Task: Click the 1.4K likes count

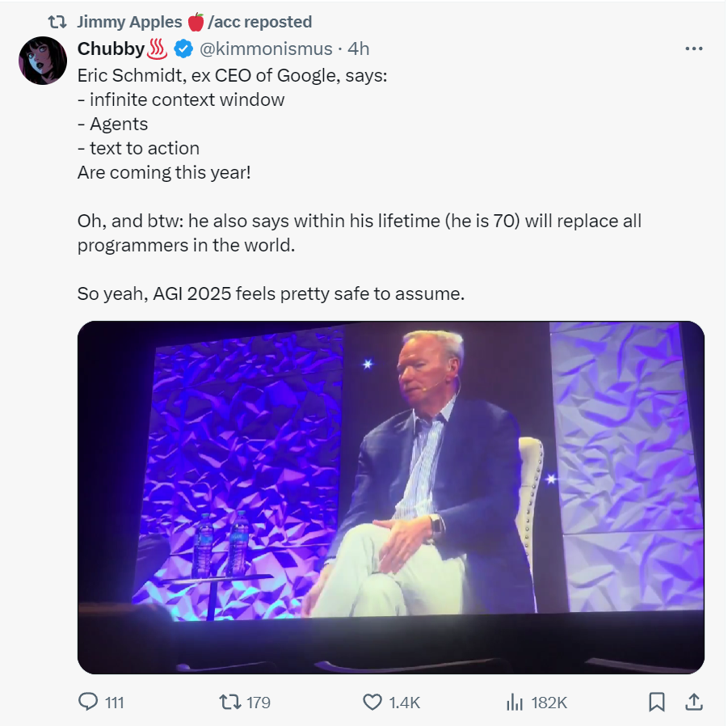Action: (x=405, y=703)
